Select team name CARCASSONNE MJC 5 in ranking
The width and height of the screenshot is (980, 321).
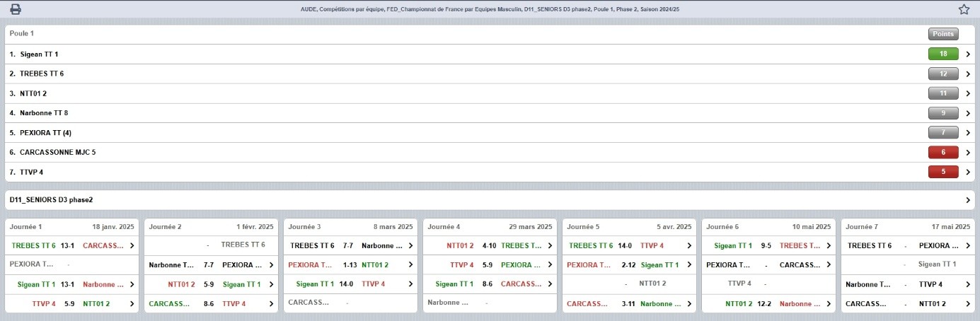point(57,152)
